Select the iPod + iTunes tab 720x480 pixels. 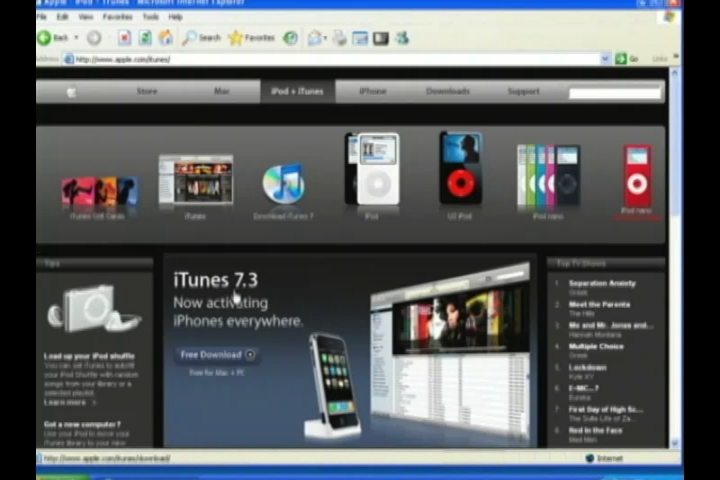click(x=298, y=91)
